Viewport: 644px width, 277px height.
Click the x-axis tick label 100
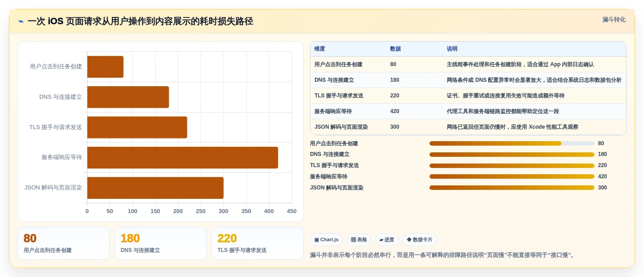pyautogui.click(x=132, y=211)
